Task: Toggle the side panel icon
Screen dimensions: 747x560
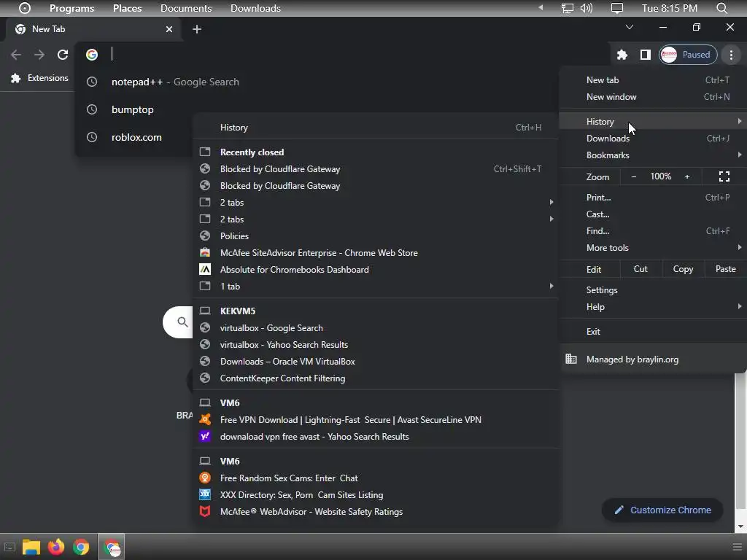Action: pos(645,55)
